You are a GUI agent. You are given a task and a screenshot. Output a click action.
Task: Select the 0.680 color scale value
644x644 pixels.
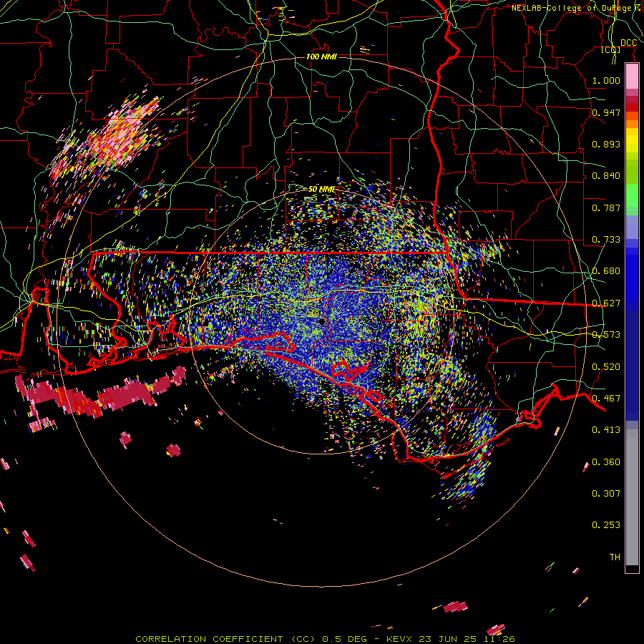606,271
